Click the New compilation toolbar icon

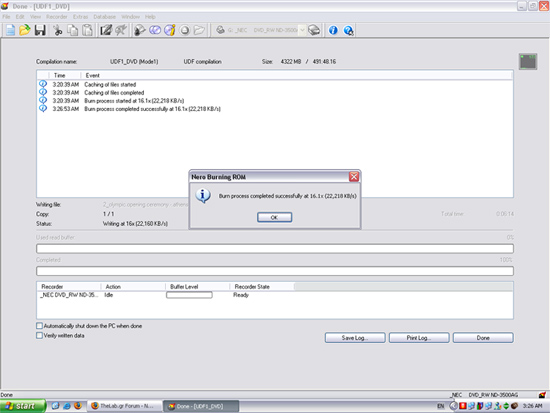coord(11,30)
